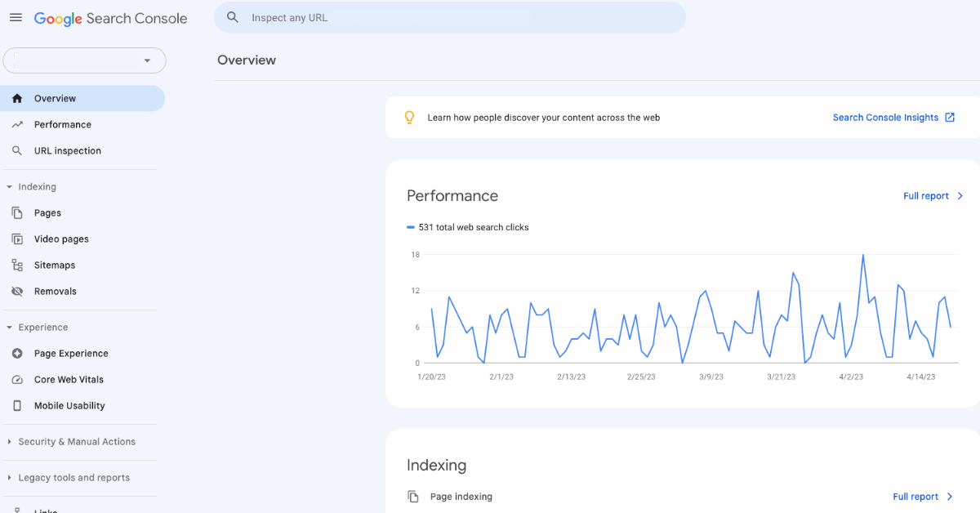Click the Pages document icon

pyautogui.click(x=17, y=213)
